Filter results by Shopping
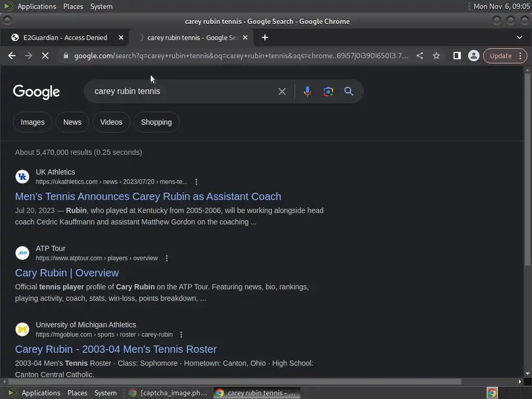The height and width of the screenshot is (399, 532). [x=156, y=122]
